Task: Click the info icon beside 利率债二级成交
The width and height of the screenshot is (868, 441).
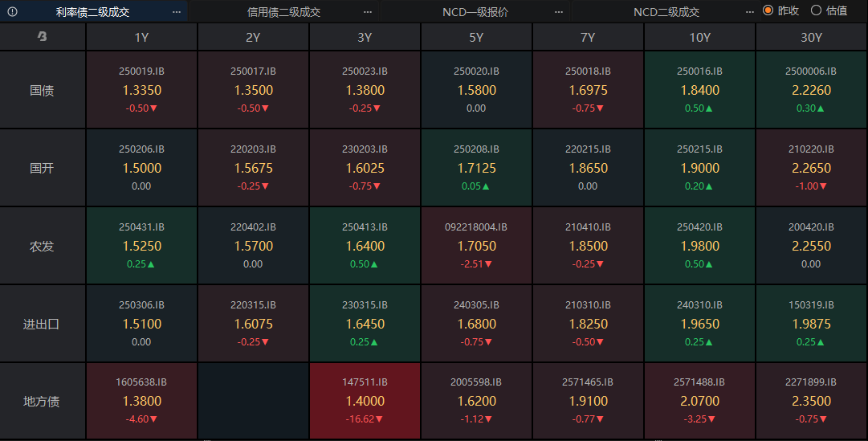Action: pyautogui.click(x=13, y=12)
